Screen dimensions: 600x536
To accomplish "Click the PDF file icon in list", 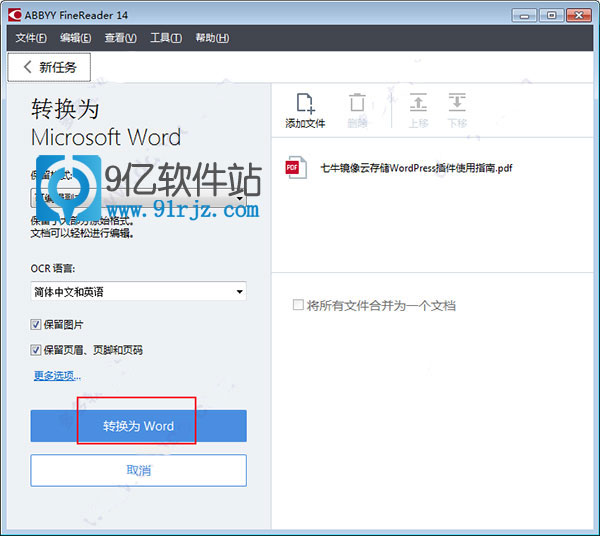I will coord(296,168).
